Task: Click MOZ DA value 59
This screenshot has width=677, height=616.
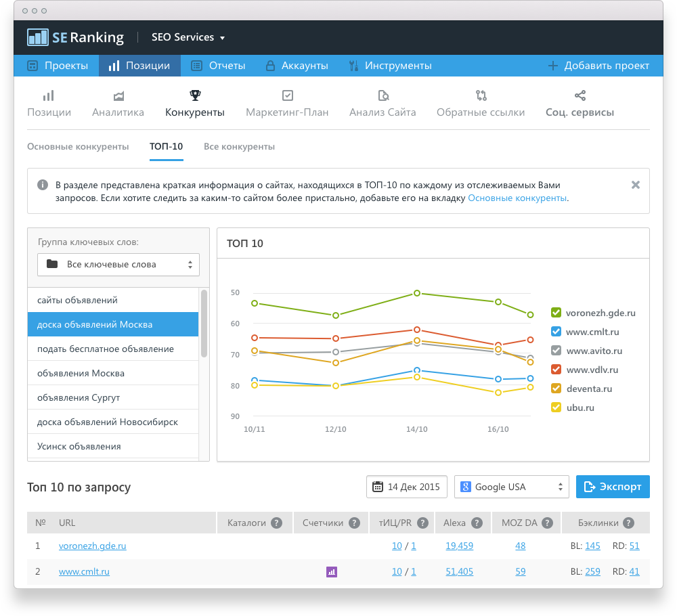Action: coord(520,571)
